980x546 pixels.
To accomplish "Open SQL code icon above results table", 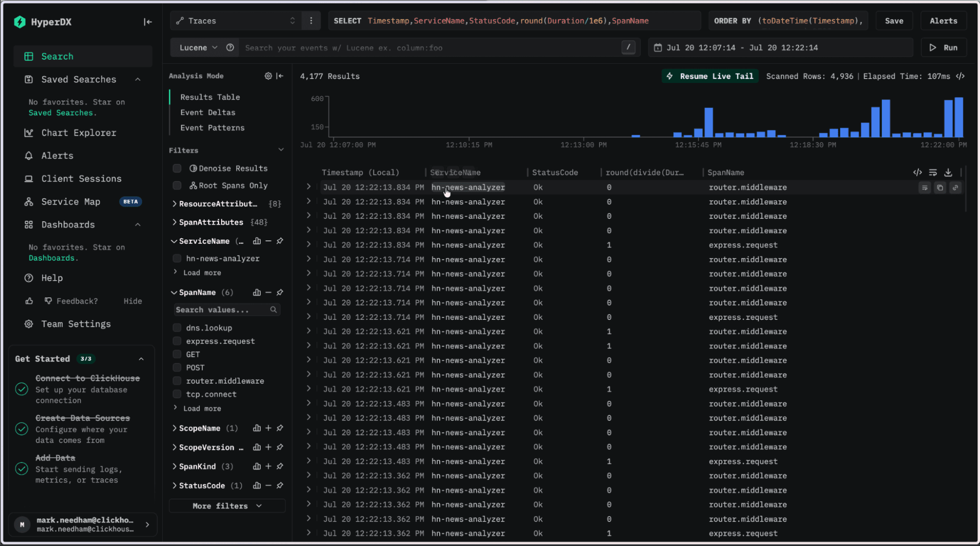I will tap(917, 172).
